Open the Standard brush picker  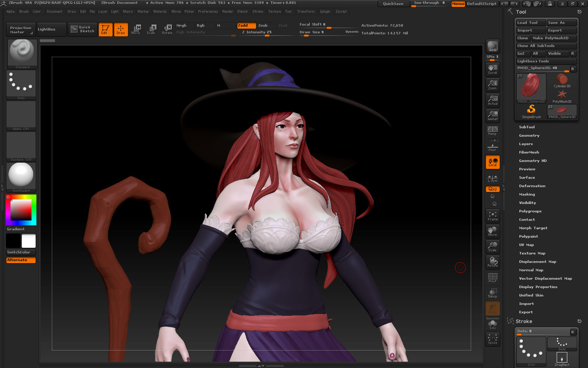click(x=22, y=54)
